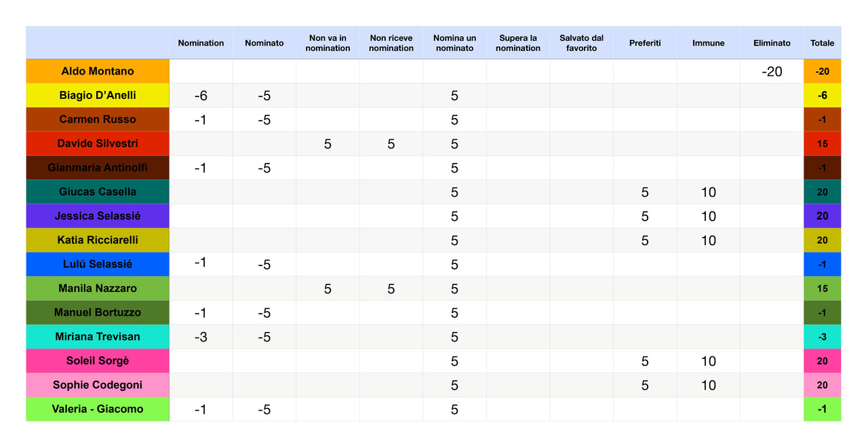
Task: Select Valeria - Giacomo's -1 Nomination value
Action: tap(201, 409)
